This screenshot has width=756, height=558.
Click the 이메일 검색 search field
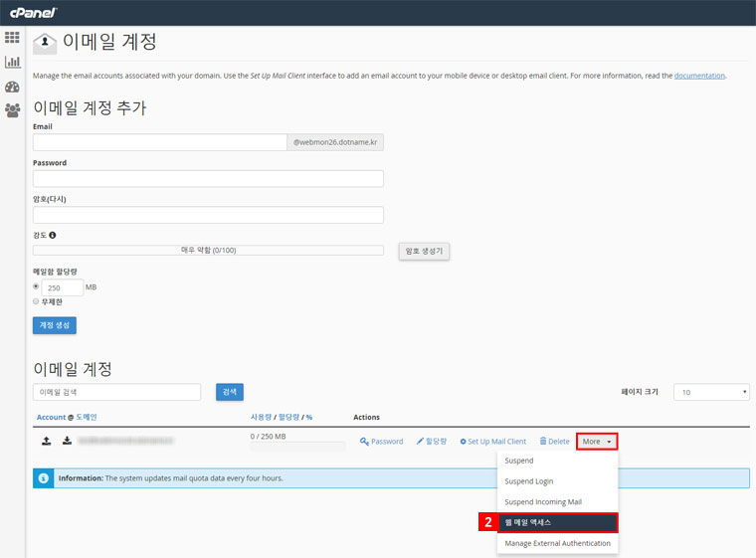116,392
